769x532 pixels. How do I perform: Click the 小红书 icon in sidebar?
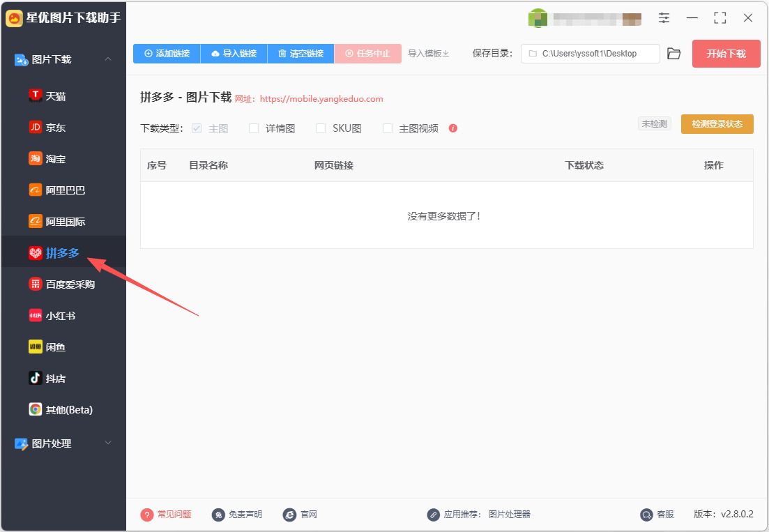[36, 315]
